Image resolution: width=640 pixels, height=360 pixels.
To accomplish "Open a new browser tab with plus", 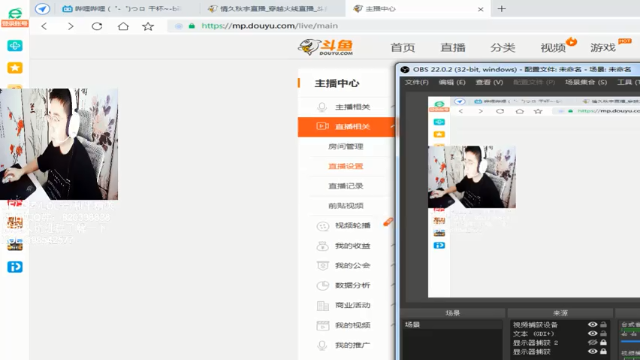I will pos(502,9).
